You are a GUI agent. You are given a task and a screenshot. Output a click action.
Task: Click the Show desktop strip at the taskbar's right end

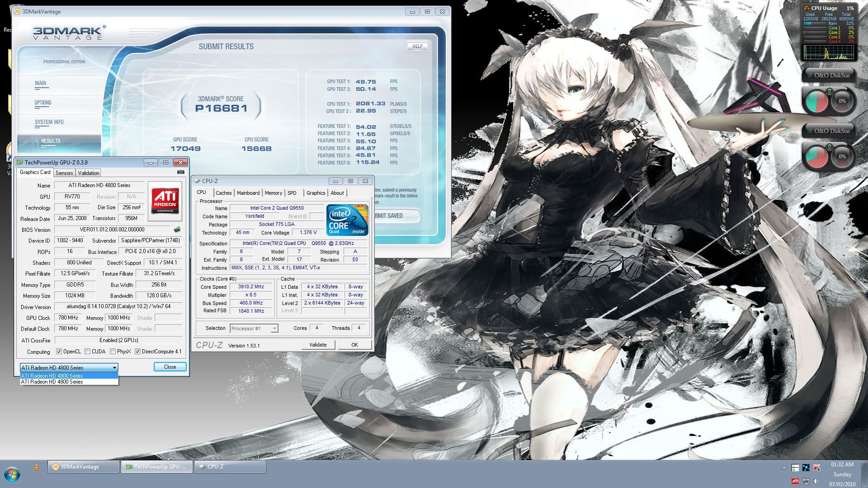click(864, 474)
